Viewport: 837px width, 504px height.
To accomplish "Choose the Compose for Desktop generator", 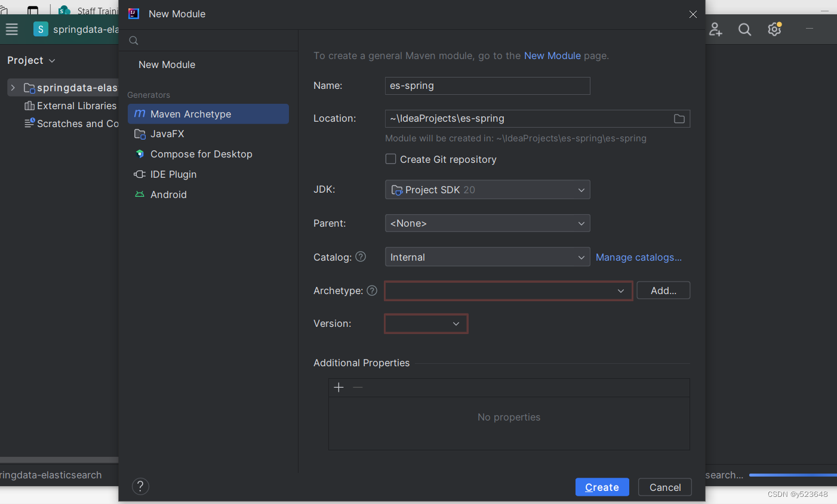I will pos(198,154).
